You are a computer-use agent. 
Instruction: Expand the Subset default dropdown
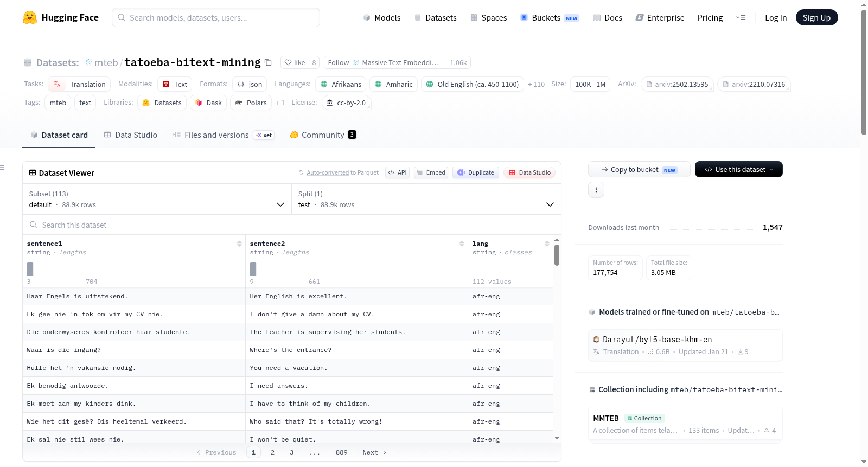(x=157, y=199)
